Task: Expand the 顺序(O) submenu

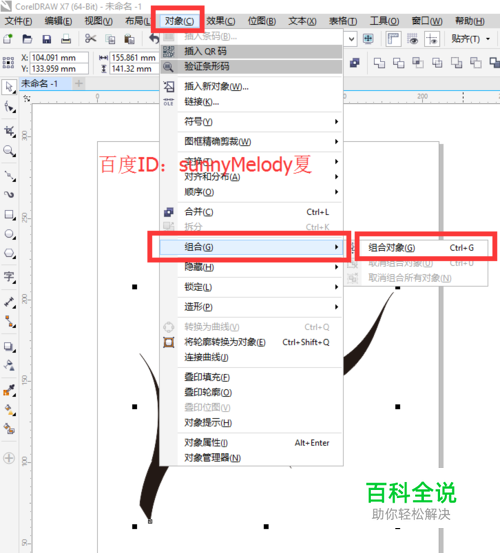Action: (252, 192)
